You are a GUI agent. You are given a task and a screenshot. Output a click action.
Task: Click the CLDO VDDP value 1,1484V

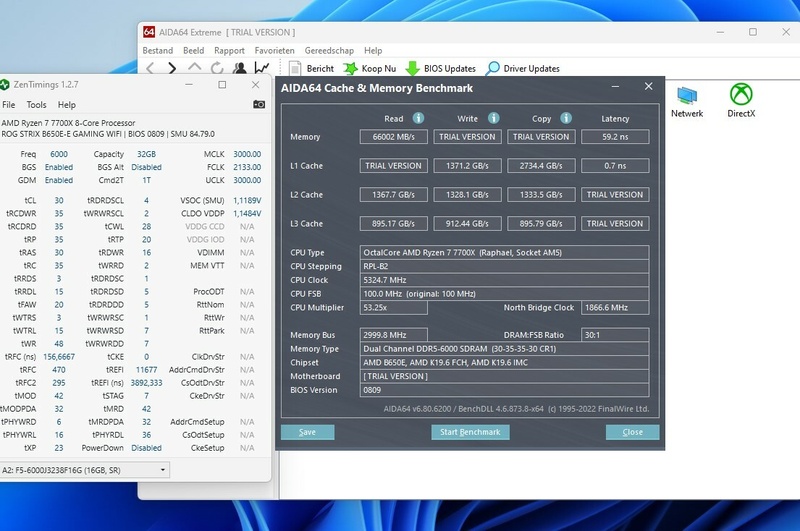[x=247, y=214]
